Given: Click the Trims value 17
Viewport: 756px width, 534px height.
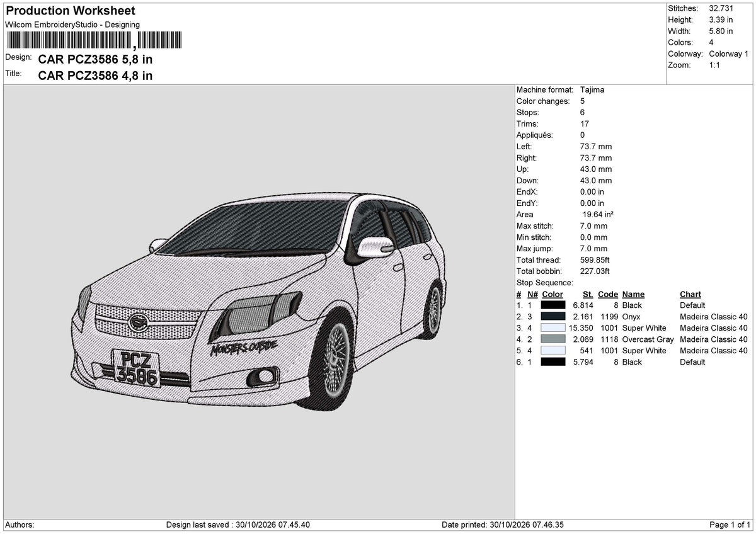Looking at the screenshot, I should click(585, 123).
